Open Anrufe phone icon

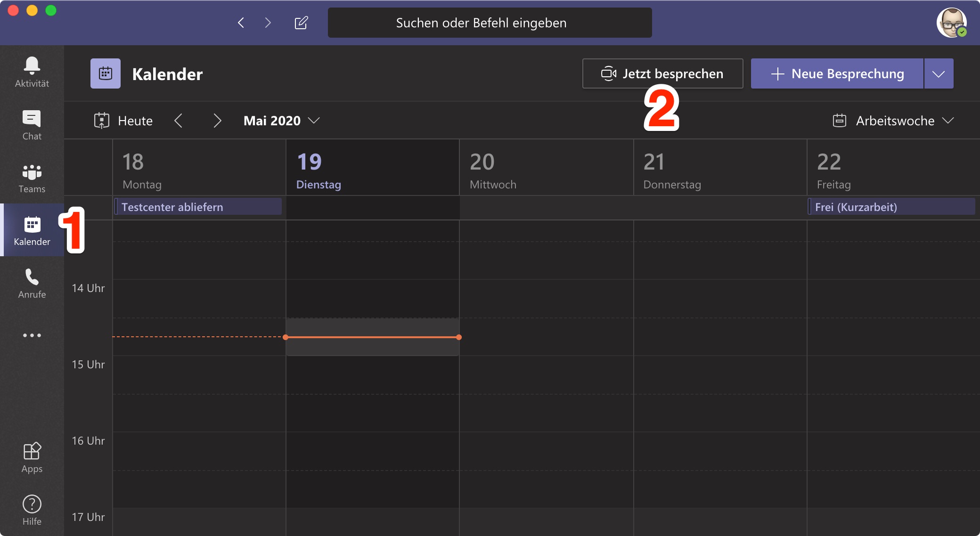click(x=32, y=283)
